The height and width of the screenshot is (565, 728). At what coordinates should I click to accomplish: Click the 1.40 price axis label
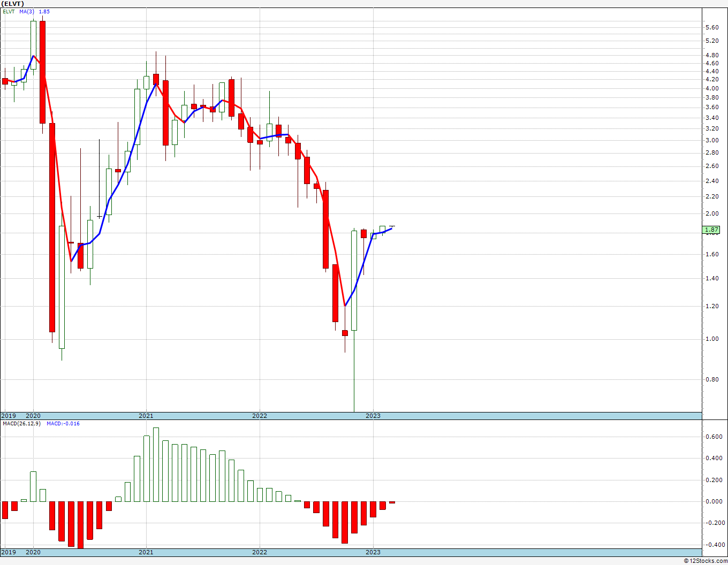pyautogui.click(x=712, y=278)
